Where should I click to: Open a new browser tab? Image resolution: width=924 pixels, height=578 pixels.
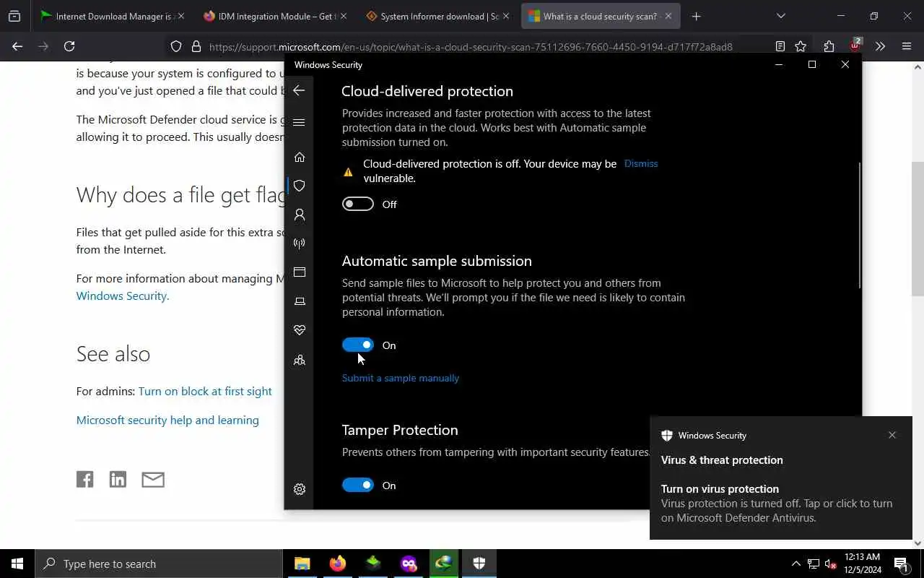click(x=696, y=16)
